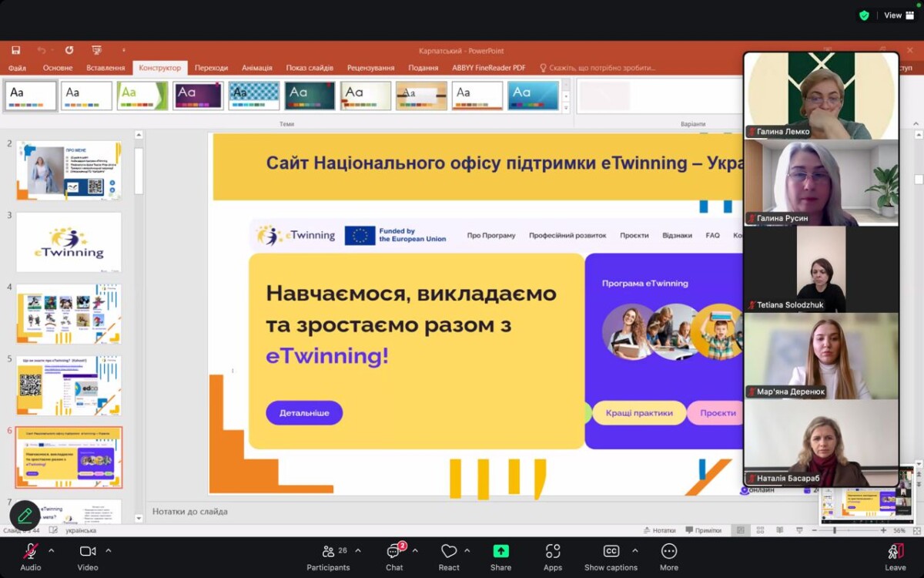
Task: Click the green pencil annotate icon
Action: (25, 515)
